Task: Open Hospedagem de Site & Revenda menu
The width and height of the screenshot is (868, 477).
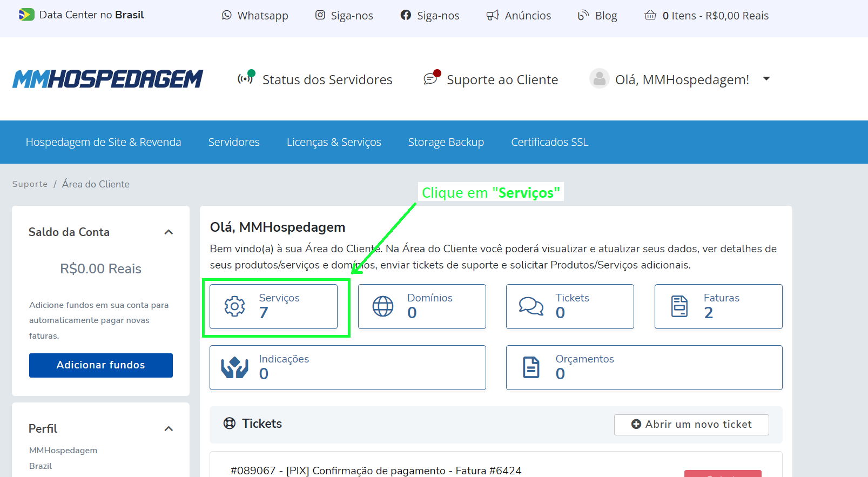Action: coord(104,142)
